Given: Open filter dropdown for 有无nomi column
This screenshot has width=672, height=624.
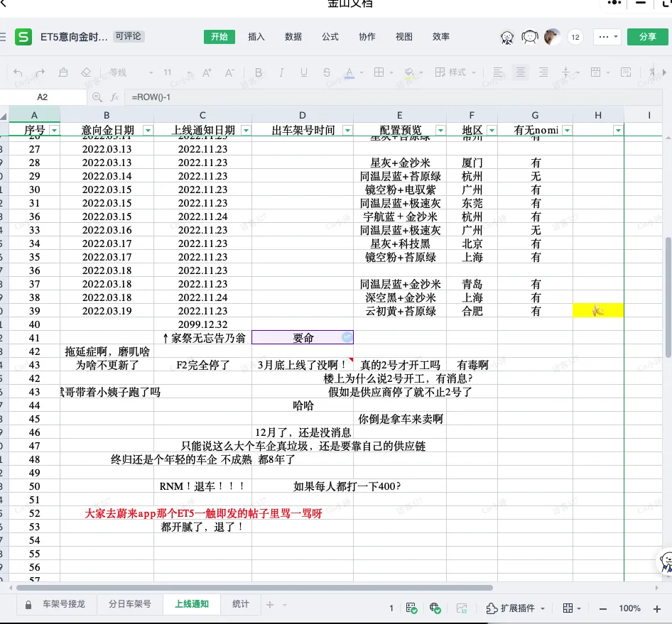Looking at the screenshot, I should (567, 130).
